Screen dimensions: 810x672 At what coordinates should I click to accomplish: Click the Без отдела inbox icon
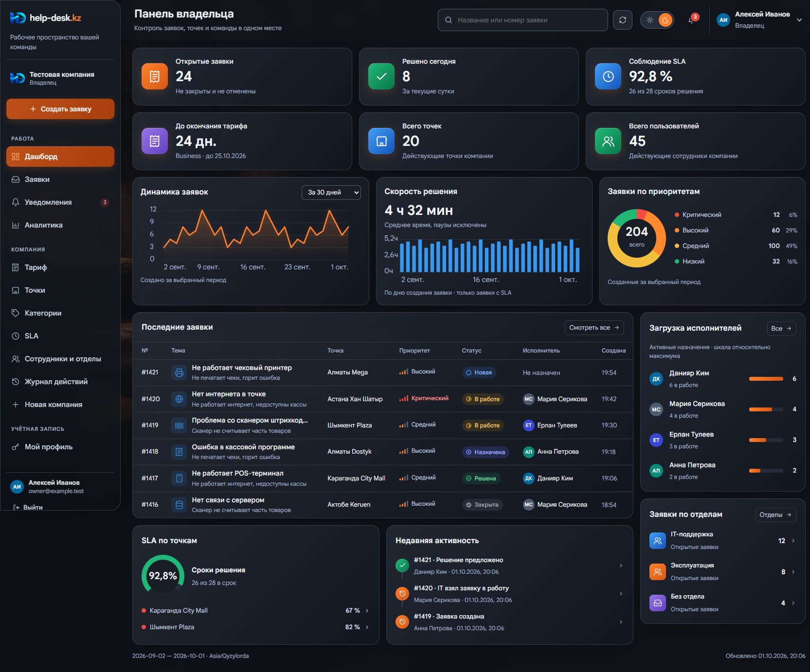click(657, 602)
